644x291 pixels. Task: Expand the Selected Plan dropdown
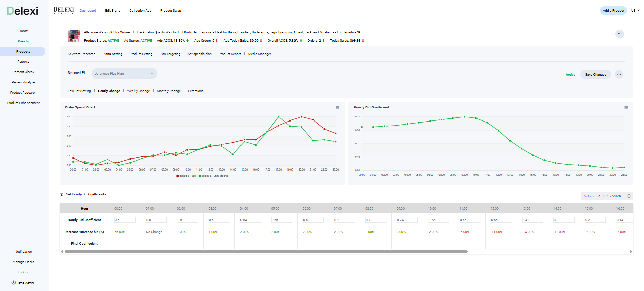[124, 74]
